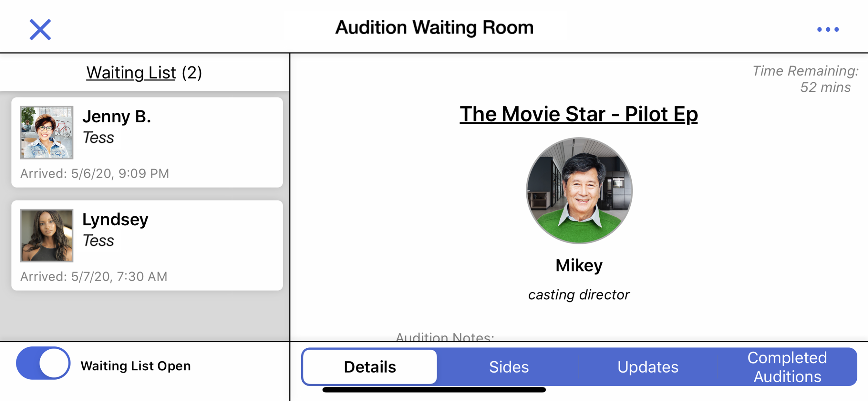The width and height of the screenshot is (868, 401).
Task: Toggle the Waiting List Open switch
Action: point(43,363)
